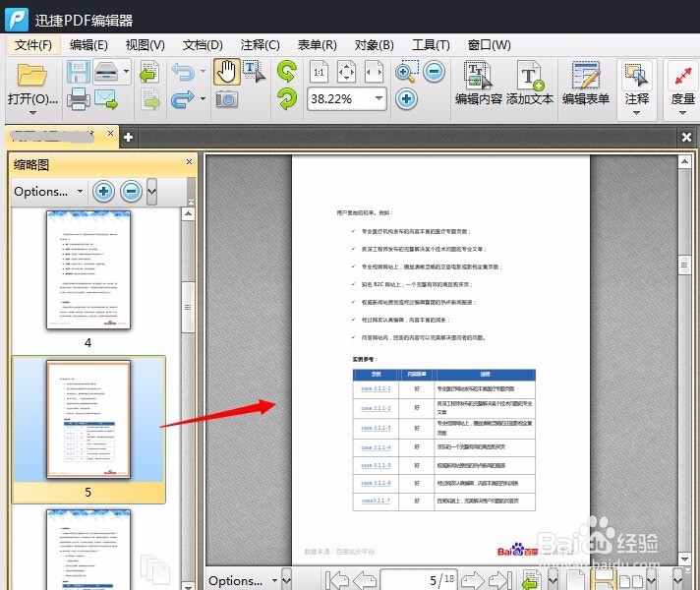The width and height of the screenshot is (700, 590).
Task: Click document scroll up arrow
Action: (x=684, y=161)
